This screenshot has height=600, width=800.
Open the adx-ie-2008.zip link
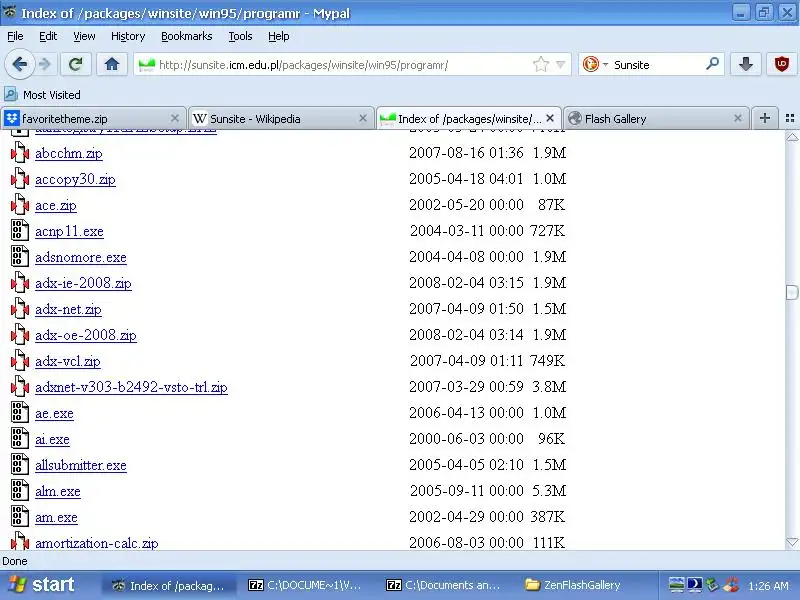(83, 283)
